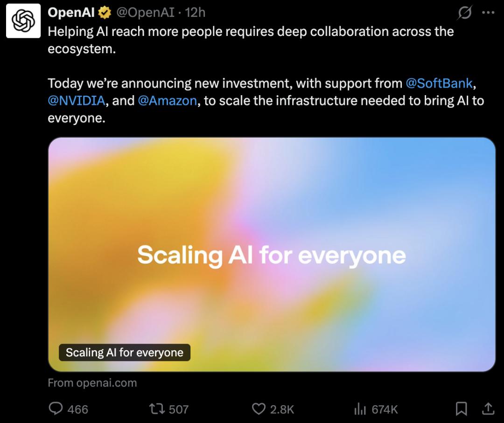Follow the 'From openai.com' source link
The width and height of the screenshot is (504, 423).
pos(92,383)
